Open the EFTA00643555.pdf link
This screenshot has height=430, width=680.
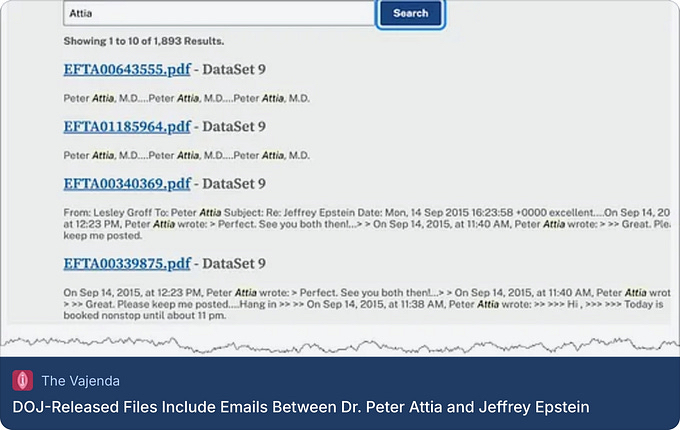(x=127, y=69)
